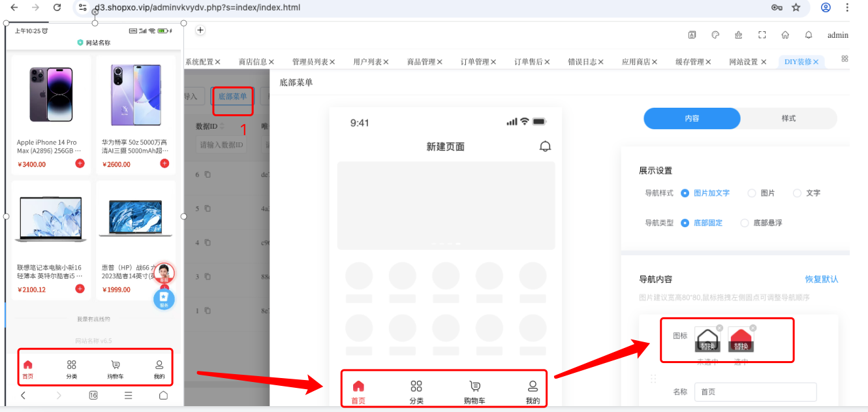Choose 底部固定 navigation type
Viewport: 868px width, 412px height.
702,223
